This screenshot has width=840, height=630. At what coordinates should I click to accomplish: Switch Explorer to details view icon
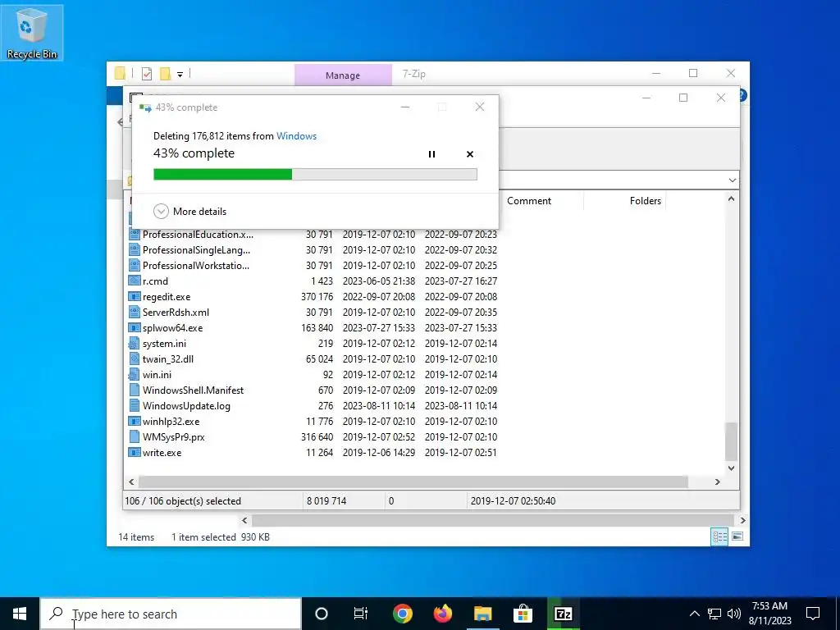(x=719, y=536)
